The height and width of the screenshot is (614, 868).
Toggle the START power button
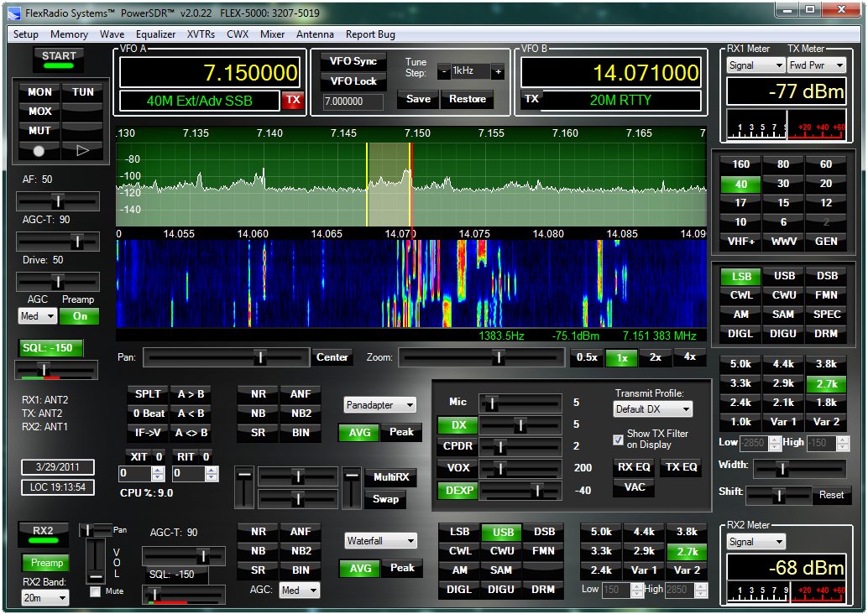click(59, 60)
